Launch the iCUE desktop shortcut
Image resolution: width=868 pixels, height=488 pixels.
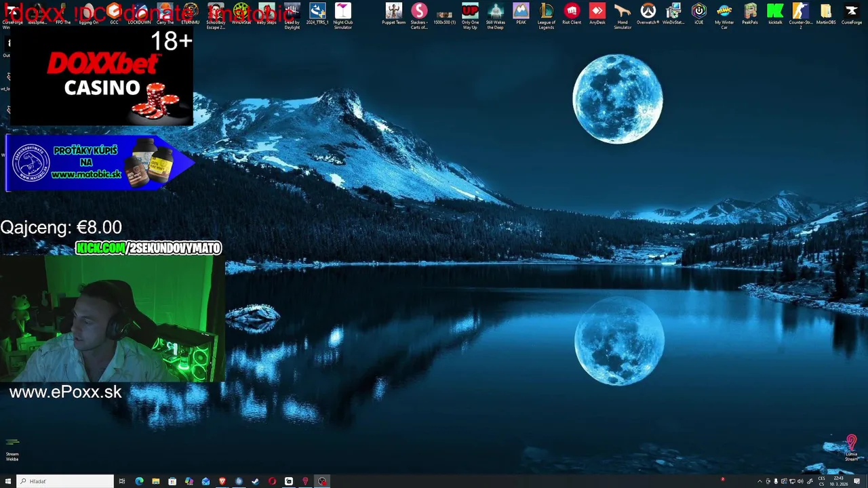point(699,14)
